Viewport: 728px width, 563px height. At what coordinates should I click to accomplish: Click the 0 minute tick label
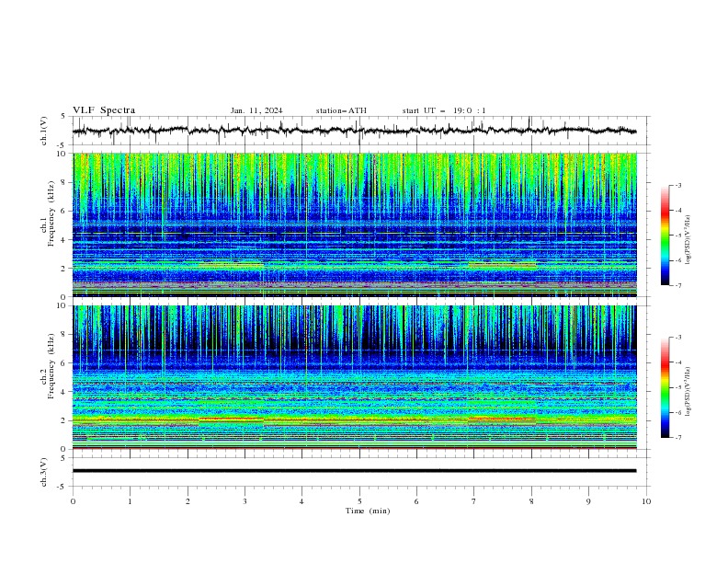(x=73, y=501)
